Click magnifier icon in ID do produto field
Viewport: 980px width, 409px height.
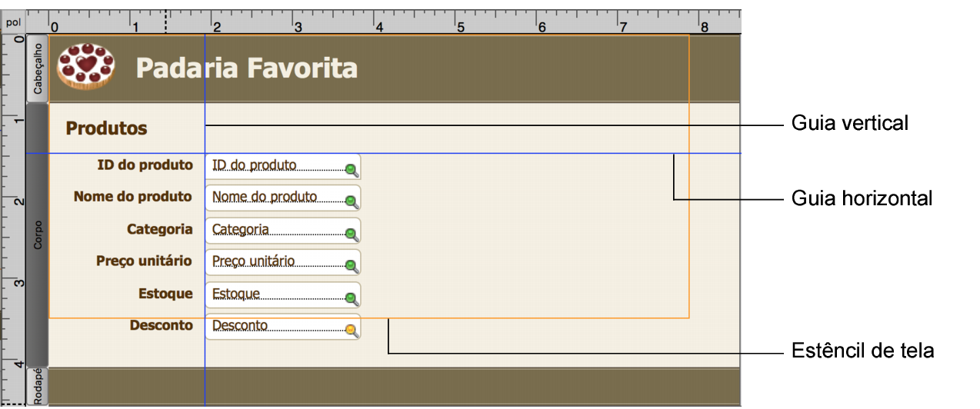[351, 169]
